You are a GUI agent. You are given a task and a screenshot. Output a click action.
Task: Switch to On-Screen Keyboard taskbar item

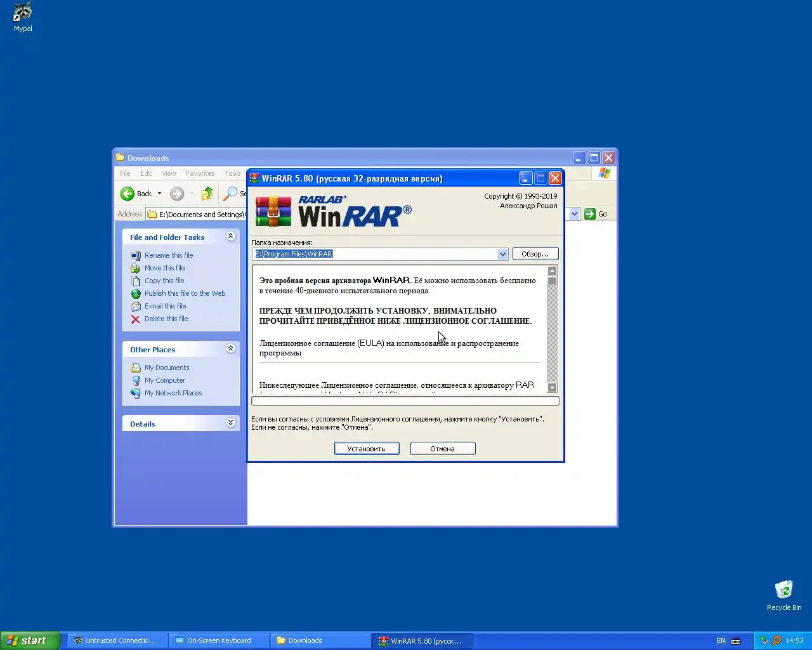coord(219,640)
